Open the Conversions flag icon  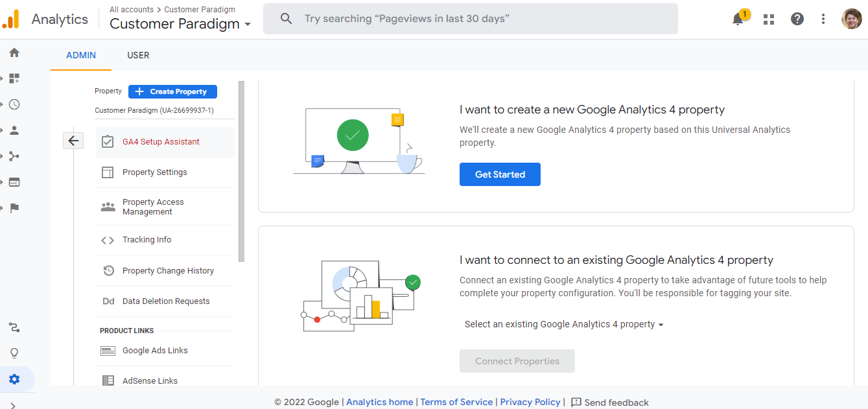(x=14, y=208)
